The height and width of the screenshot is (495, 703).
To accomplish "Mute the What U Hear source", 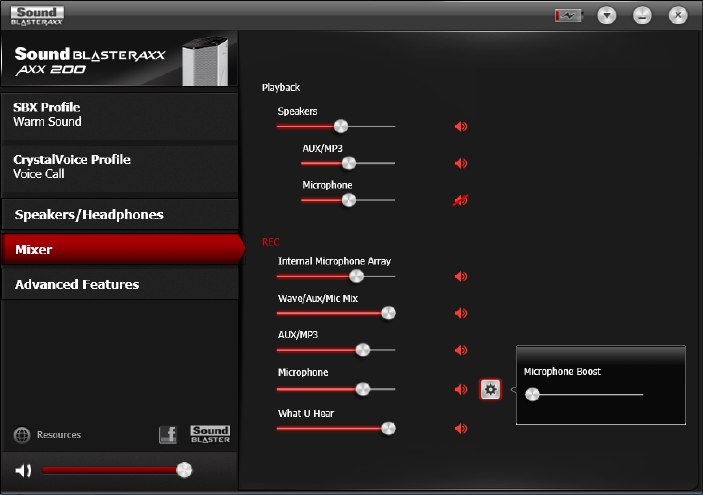I will click(x=461, y=429).
